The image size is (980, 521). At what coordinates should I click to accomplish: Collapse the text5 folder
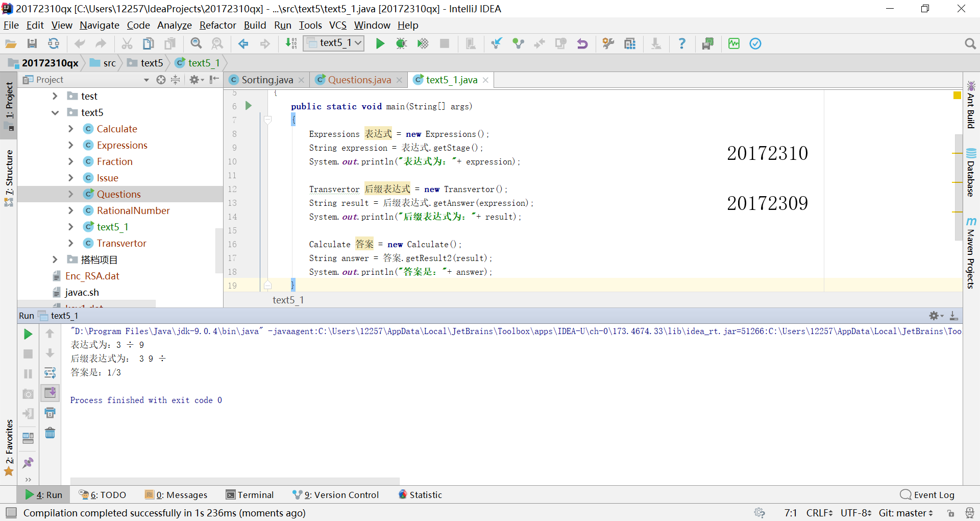click(x=55, y=112)
